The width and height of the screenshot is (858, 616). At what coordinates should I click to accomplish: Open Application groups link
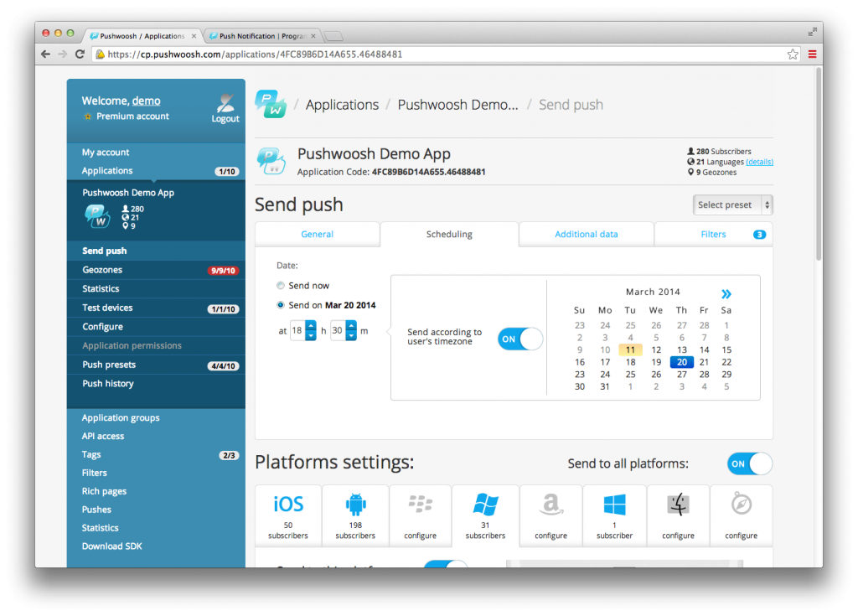click(x=121, y=417)
